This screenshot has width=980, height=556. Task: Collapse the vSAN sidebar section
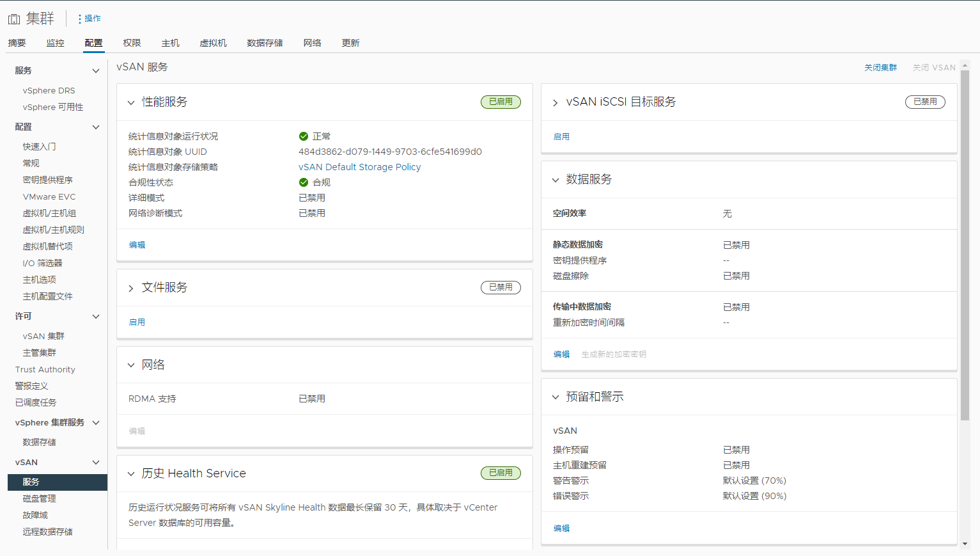[x=96, y=463]
